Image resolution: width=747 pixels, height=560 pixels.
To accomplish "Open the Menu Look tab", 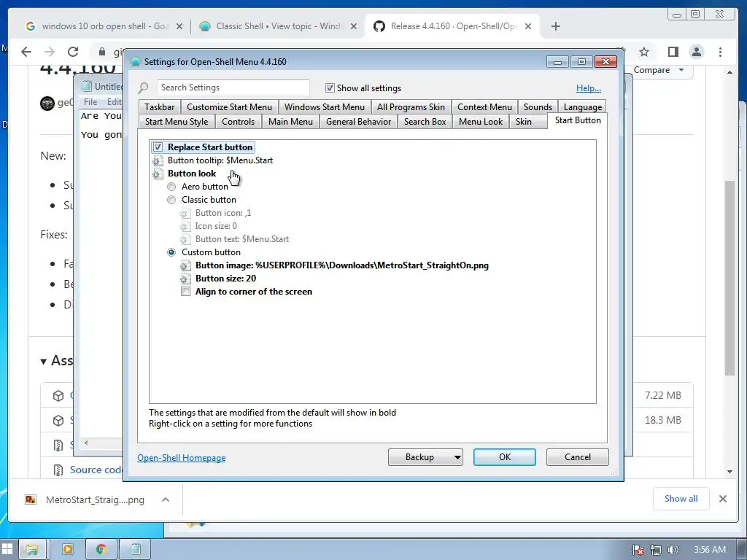I will point(481,122).
